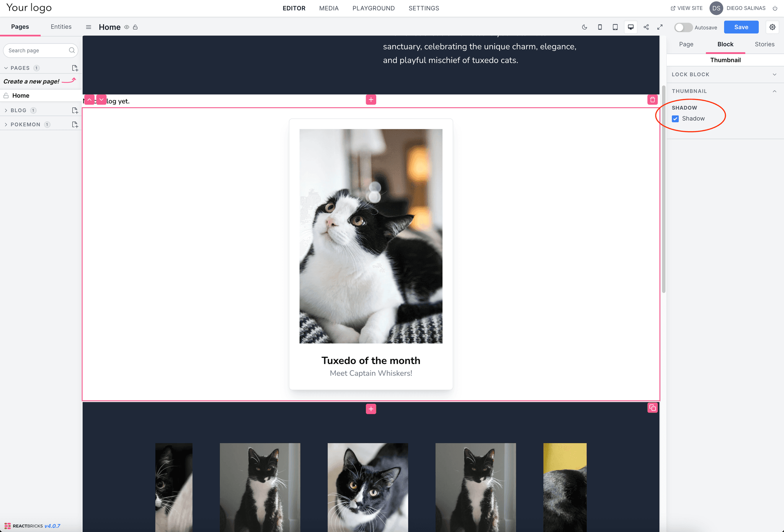784x532 pixels.
Task: Click the Your logo link
Action: pyautogui.click(x=29, y=8)
